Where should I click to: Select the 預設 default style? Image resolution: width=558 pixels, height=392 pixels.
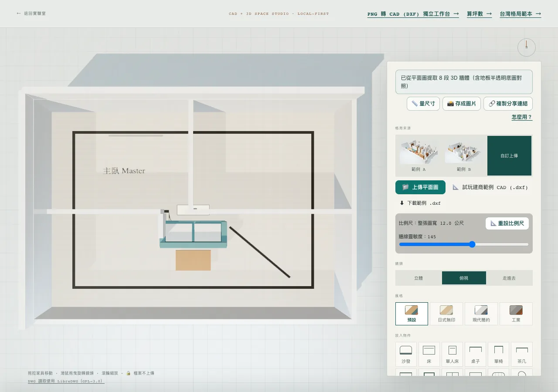point(412,314)
